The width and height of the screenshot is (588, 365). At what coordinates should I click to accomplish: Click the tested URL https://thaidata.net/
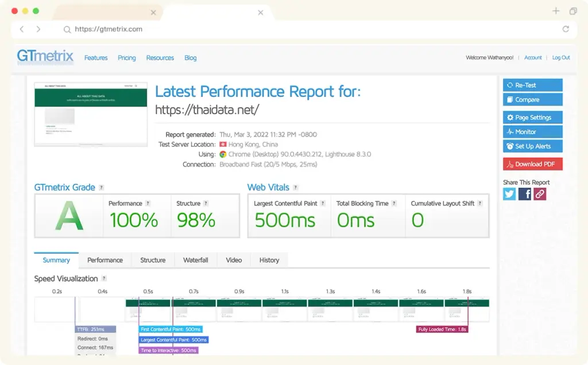(207, 110)
